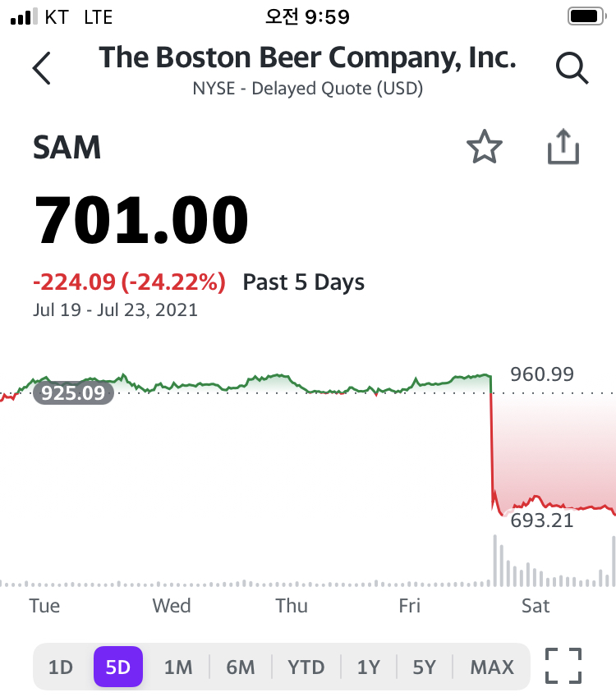Select the 1Y time range

pos(369,667)
